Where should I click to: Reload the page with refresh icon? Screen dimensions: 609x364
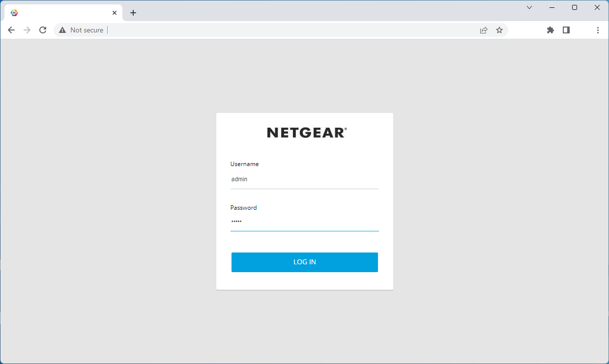43,30
